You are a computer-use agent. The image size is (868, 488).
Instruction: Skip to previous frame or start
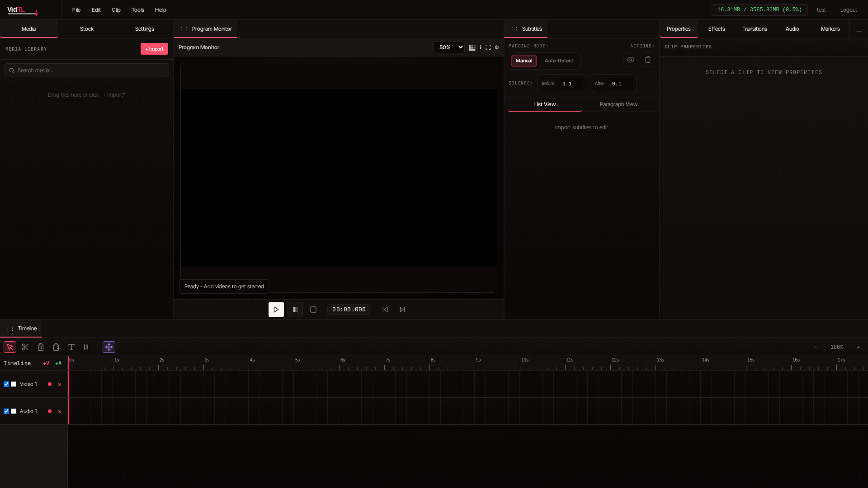tap(385, 310)
